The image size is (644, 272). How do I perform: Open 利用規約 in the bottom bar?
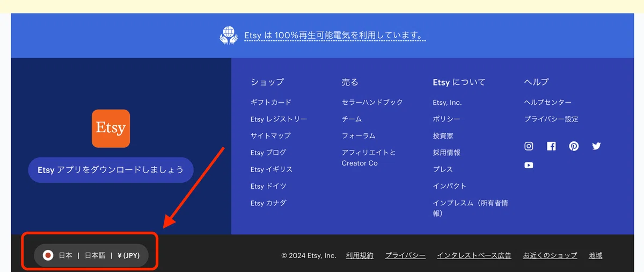360,256
